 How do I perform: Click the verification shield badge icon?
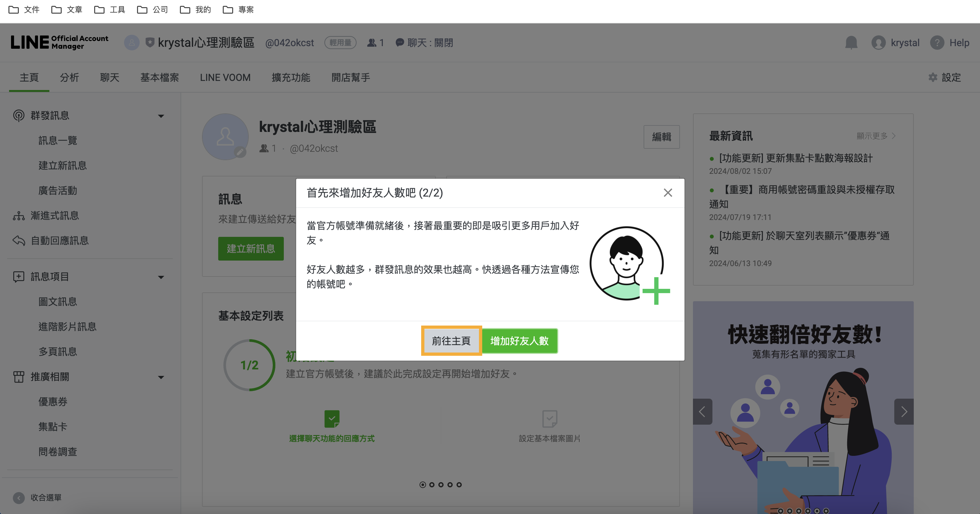tap(149, 42)
